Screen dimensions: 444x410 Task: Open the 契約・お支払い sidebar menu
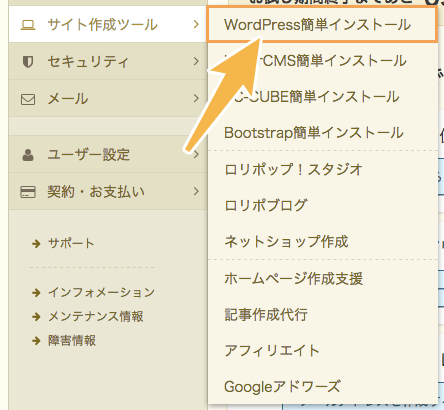click(x=108, y=191)
